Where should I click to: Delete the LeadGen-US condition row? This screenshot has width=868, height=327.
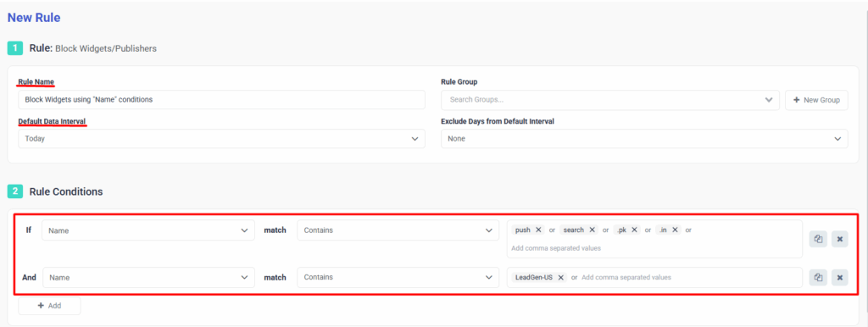click(839, 278)
